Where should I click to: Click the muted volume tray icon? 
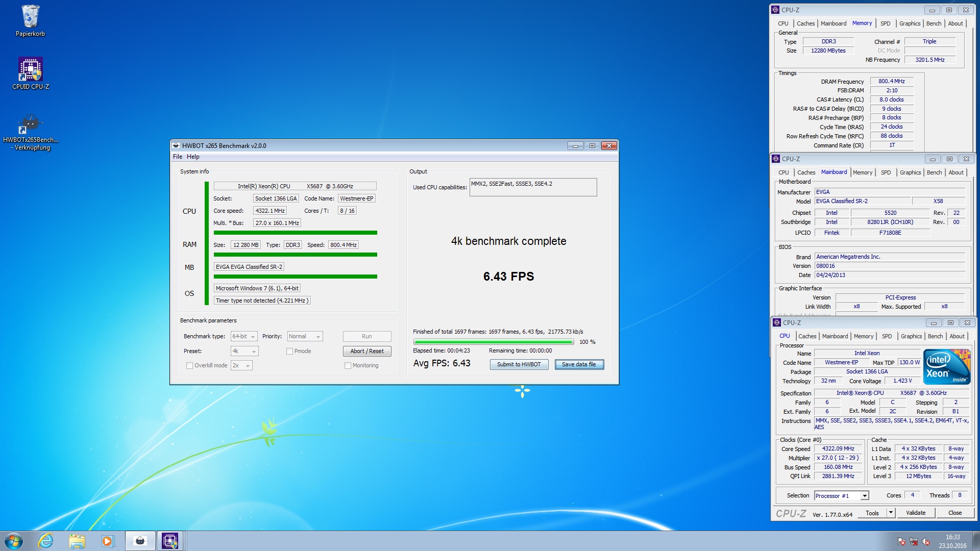[926, 542]
